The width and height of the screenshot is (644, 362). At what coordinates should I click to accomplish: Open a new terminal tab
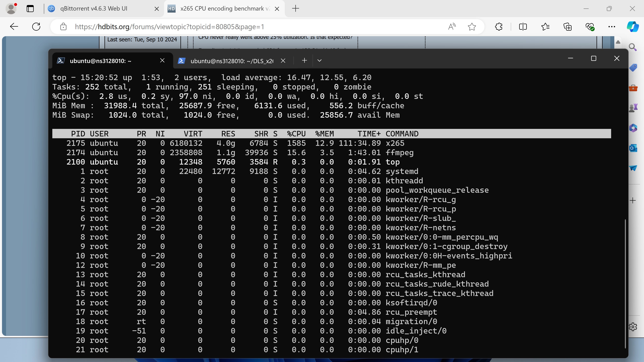click(x=304, y=61)
